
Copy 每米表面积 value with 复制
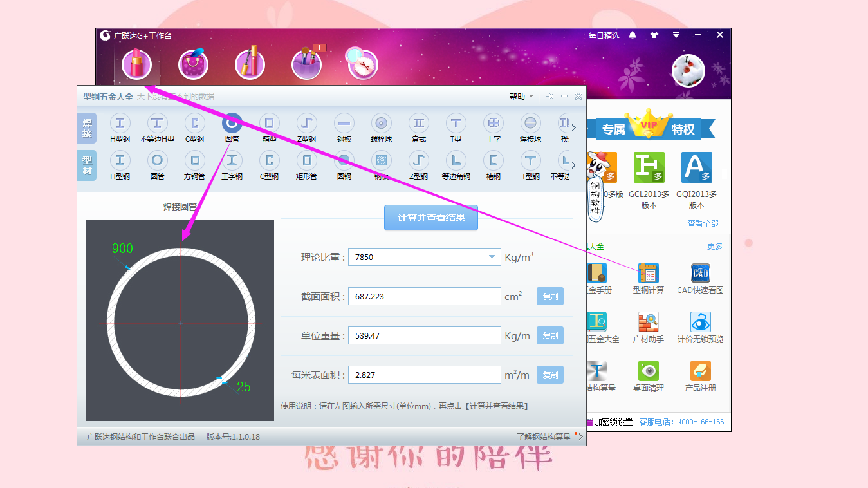550,375
